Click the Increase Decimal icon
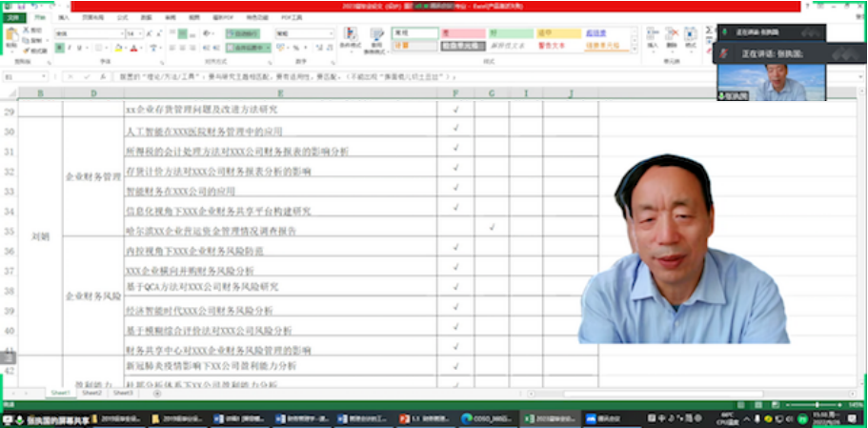This screenshot has height=428, width=868. pos(319,49)
